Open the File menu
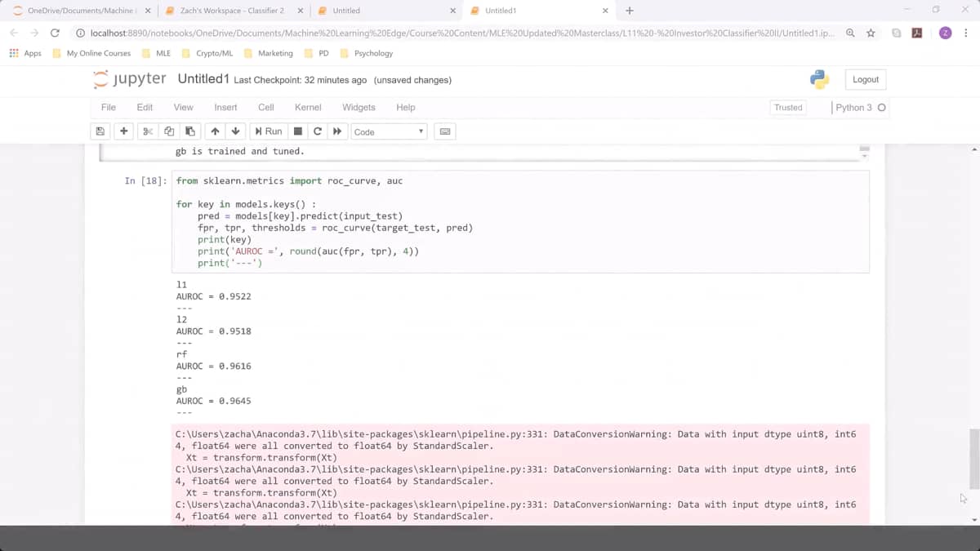980x551 pixels. coord(109,107)
